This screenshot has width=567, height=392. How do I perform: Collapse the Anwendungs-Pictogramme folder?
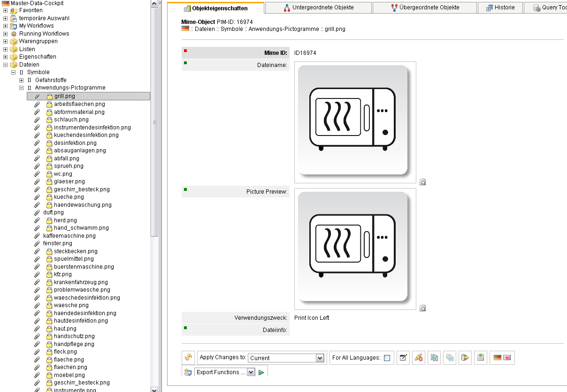[21, 88]
